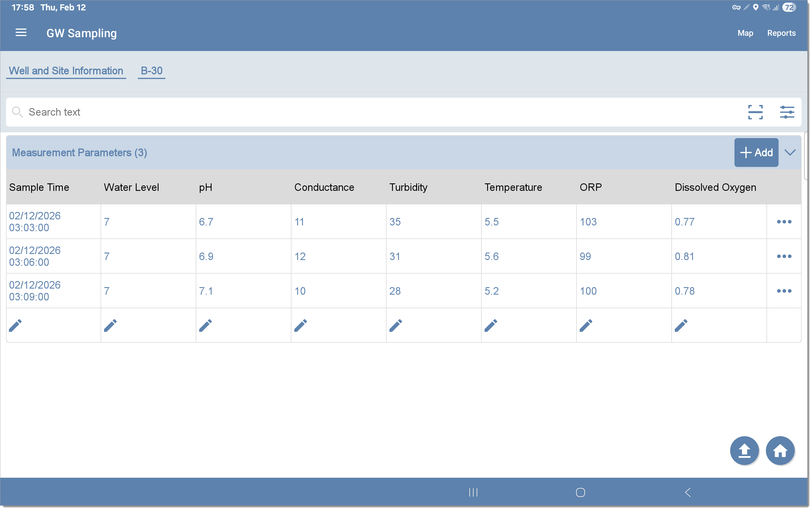Edit Sample Time column with pencil
The image size is (812, 510).
[16, 325]
